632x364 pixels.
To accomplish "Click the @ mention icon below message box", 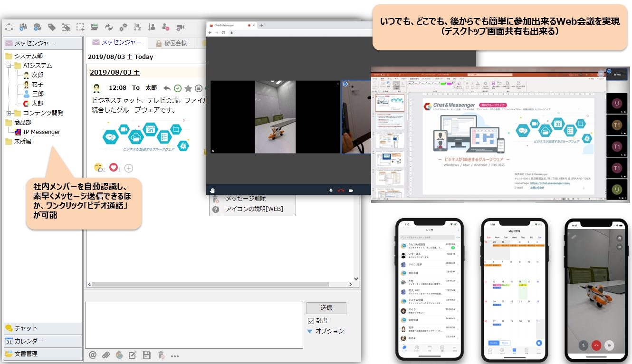I will (x=93, y=355).
